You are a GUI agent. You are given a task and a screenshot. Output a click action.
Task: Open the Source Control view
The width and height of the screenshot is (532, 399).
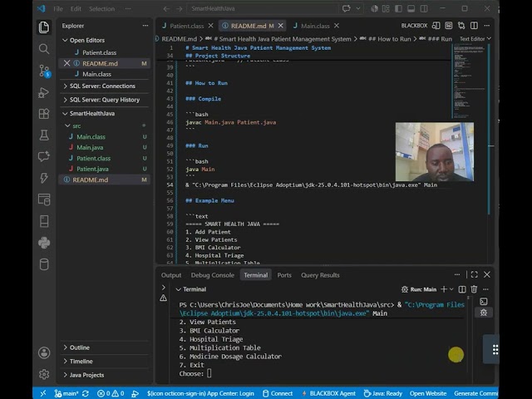click(x=44, y=71)
